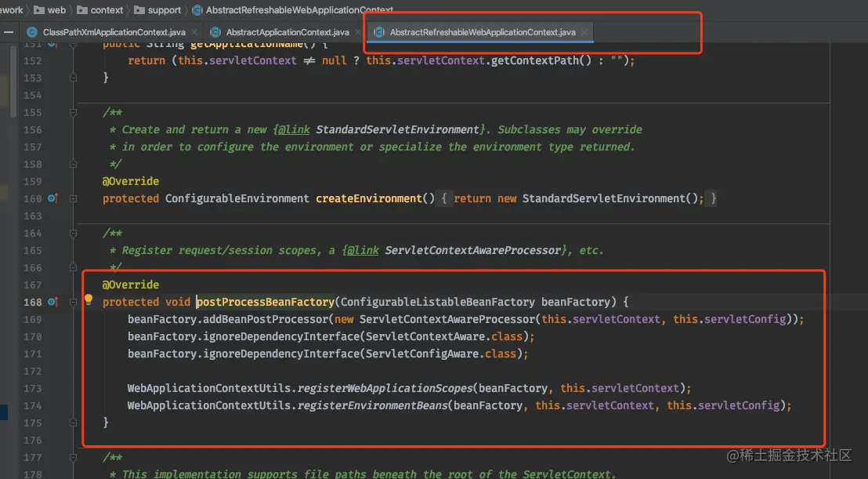Click line number 163 in the gutter
The height and width of the screenshot is (479, 868).
click(x=33, y=216)
